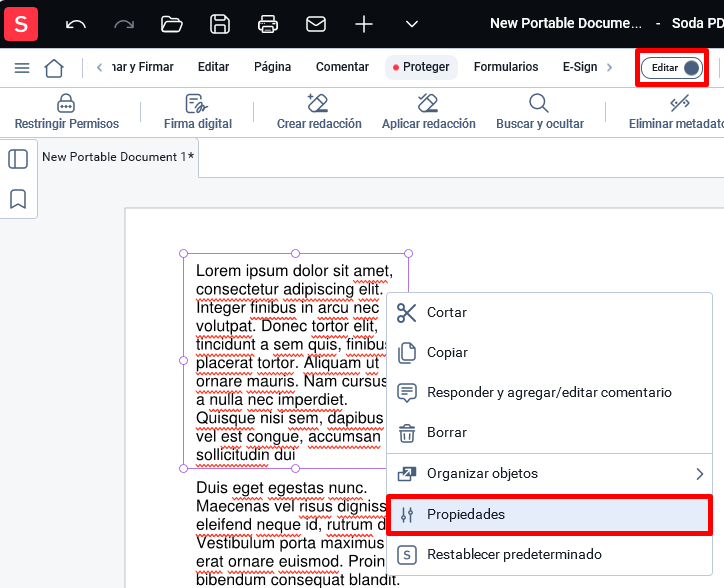Show earlier ribbon tabs with left arrow
The image size is (724, 588).
(99, 67)
